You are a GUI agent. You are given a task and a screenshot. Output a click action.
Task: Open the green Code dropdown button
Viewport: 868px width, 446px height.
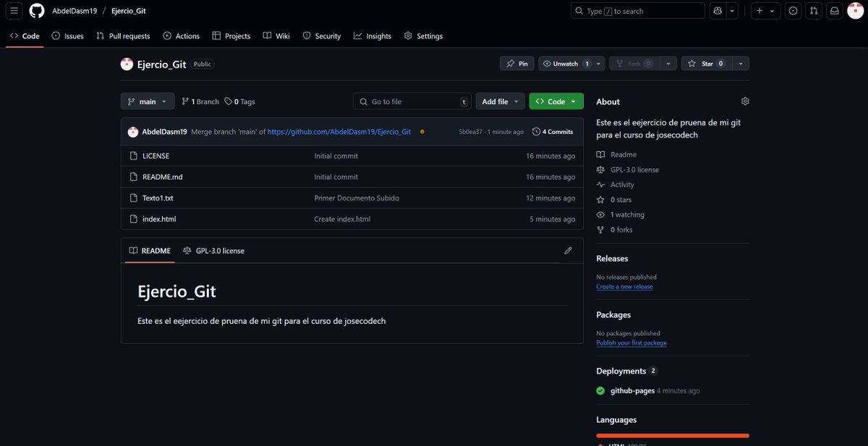click(x=556, y=101)
